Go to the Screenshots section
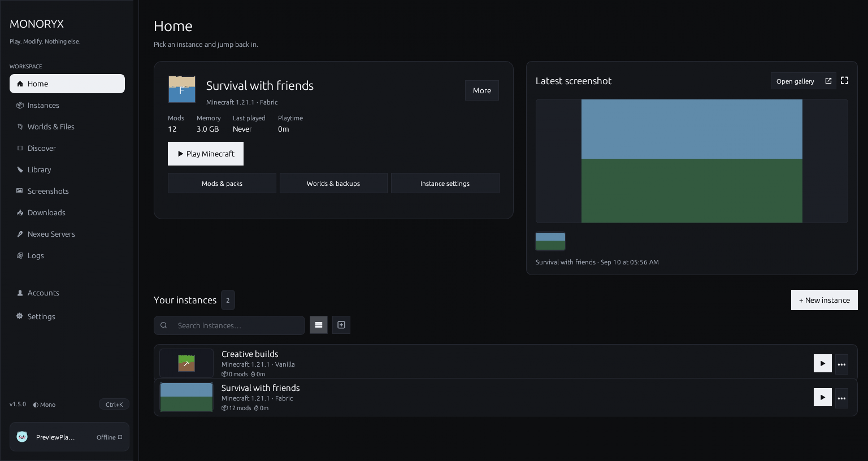 coord(67,191)
